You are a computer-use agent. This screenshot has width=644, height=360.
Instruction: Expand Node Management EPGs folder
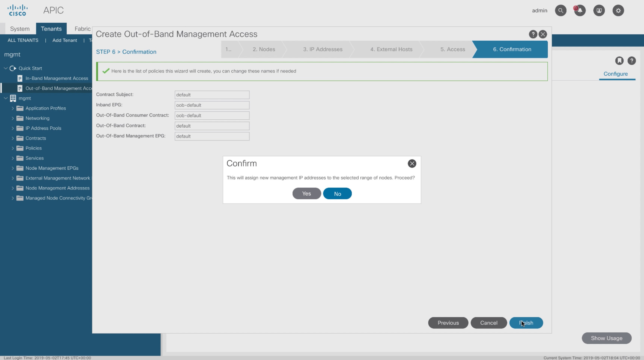click(x=13, y=168)
